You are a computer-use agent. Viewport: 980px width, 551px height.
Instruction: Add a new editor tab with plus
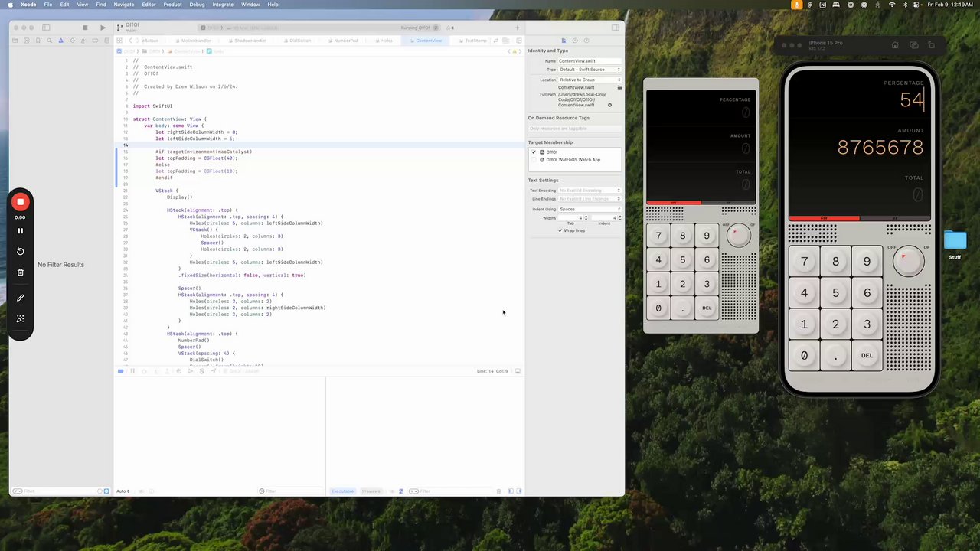517,28
